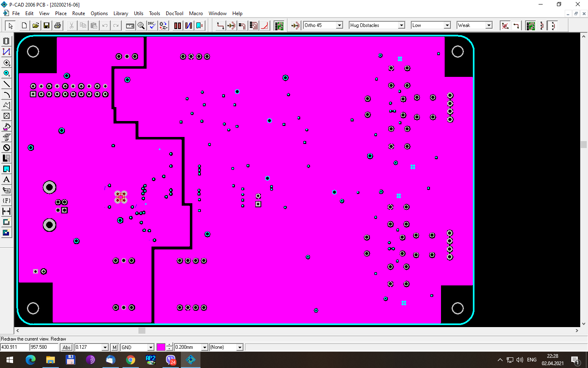Select the Place Connection tool
The height and width of the screenshot is (368, 588).
pyautogui.click(x=7, y=52)
